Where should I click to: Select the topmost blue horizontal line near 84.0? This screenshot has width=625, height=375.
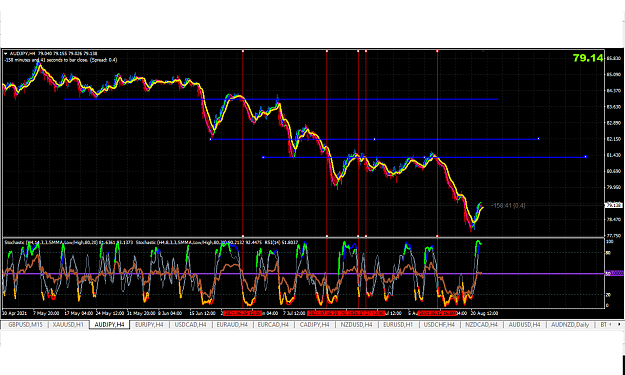[281, 99]
